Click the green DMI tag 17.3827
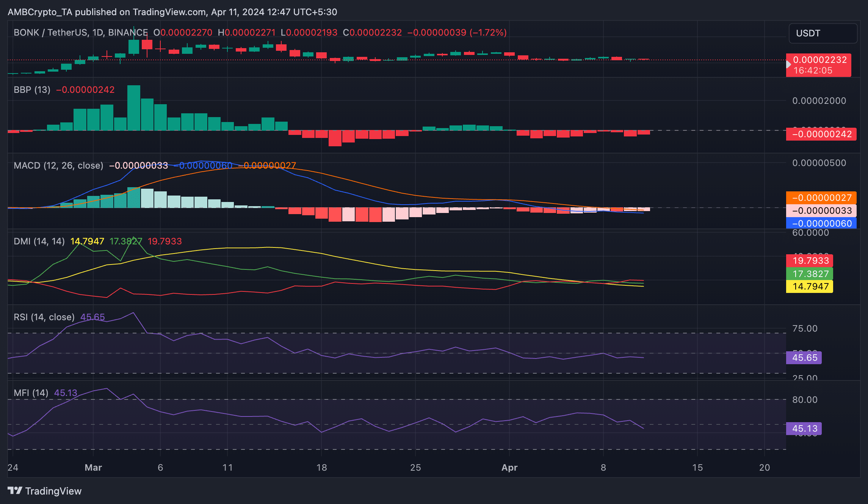Image resolution: width=868 pixels, height=504 pixels. coord(810,274)
